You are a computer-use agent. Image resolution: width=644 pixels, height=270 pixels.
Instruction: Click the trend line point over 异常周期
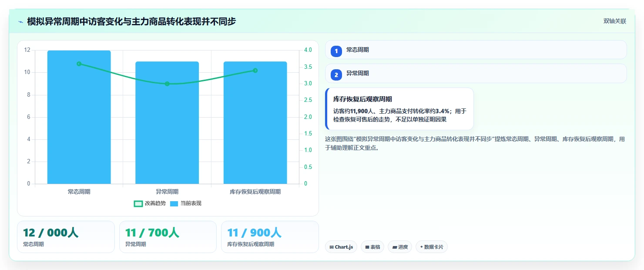[167, 84]
